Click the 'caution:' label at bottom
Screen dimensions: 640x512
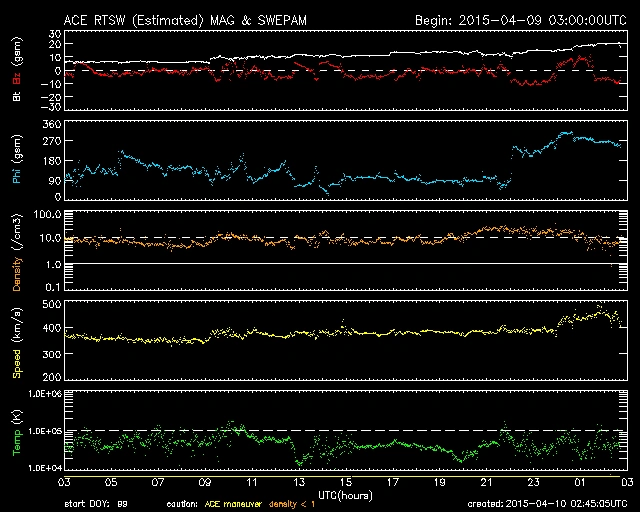click(x=182, y=504)
